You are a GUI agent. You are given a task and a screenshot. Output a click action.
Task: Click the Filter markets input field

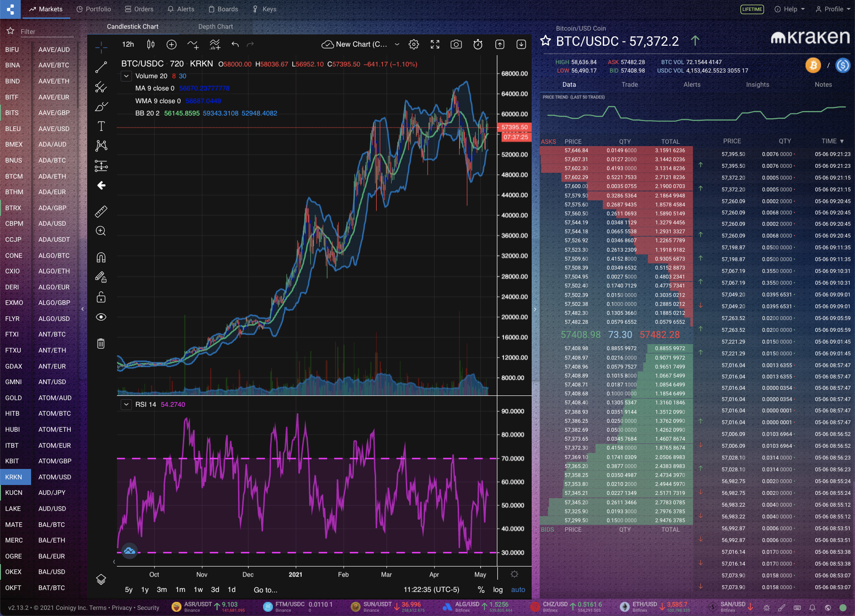pyautogui.click(x=47, y=32)
